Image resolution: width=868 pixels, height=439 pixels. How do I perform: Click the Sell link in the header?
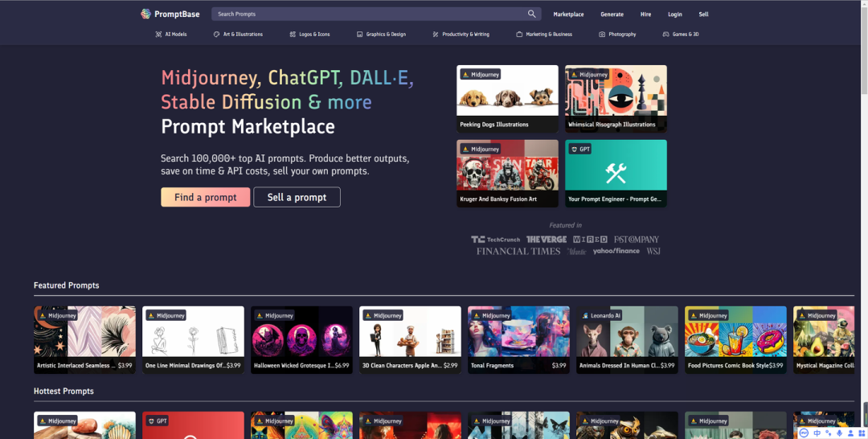point(703,14)
